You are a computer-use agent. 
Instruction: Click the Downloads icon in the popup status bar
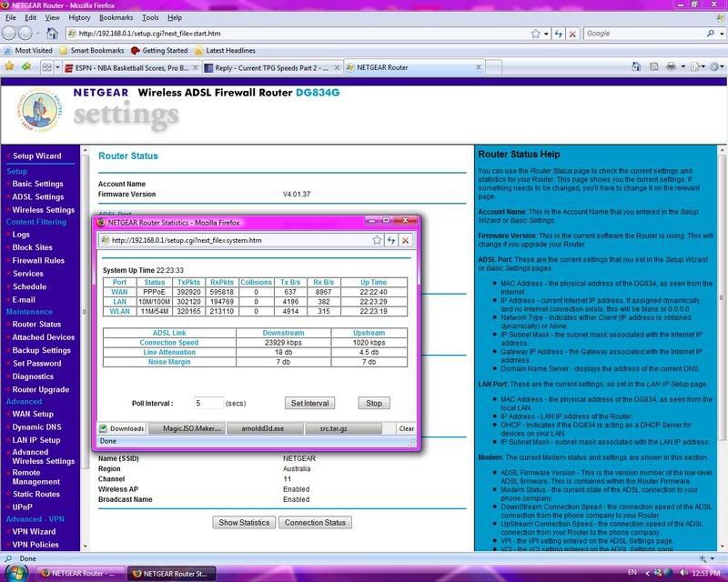coord(103,428)
